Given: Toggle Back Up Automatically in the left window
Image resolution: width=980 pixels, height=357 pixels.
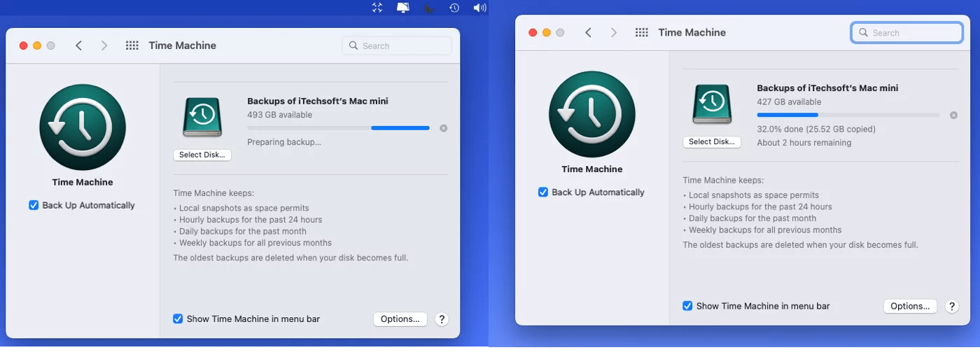Looking at the screenshot, I should click(34, 205).
